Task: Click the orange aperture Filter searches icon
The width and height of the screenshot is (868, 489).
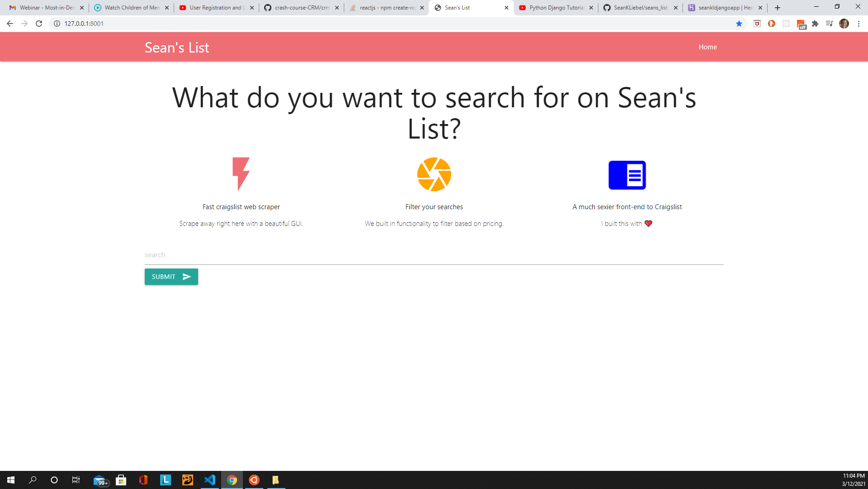Action: pos(434,174)
